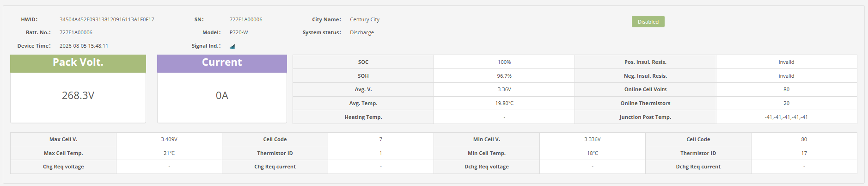
Task: Click the SOC value 100%
Action: (x=504, y=62)
